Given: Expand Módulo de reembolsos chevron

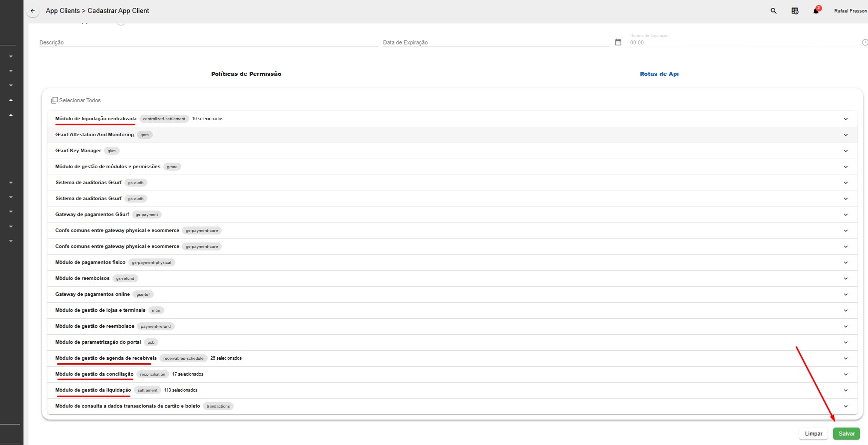Looking at the screenshot, I should 846,278.
